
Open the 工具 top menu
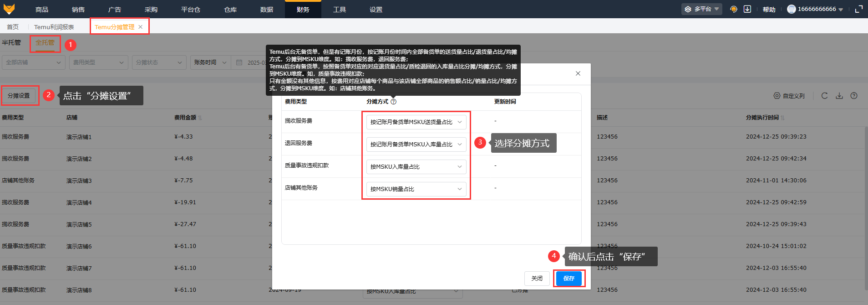[x=340, y=9]
